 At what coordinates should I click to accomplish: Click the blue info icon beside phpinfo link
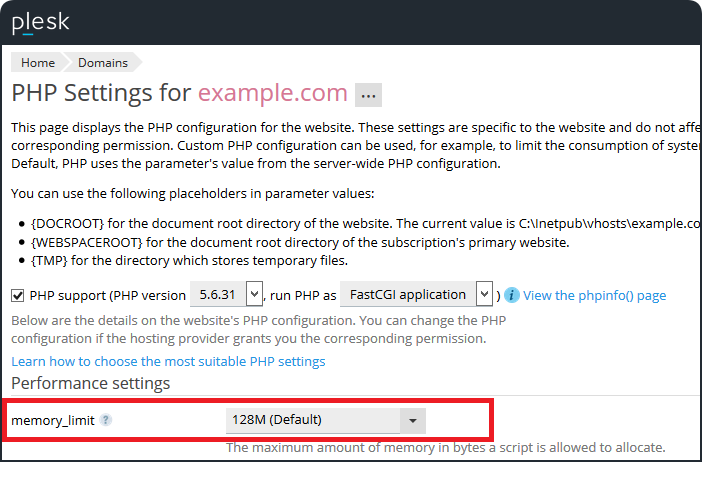pyautogui.click(x=511, y=295)
